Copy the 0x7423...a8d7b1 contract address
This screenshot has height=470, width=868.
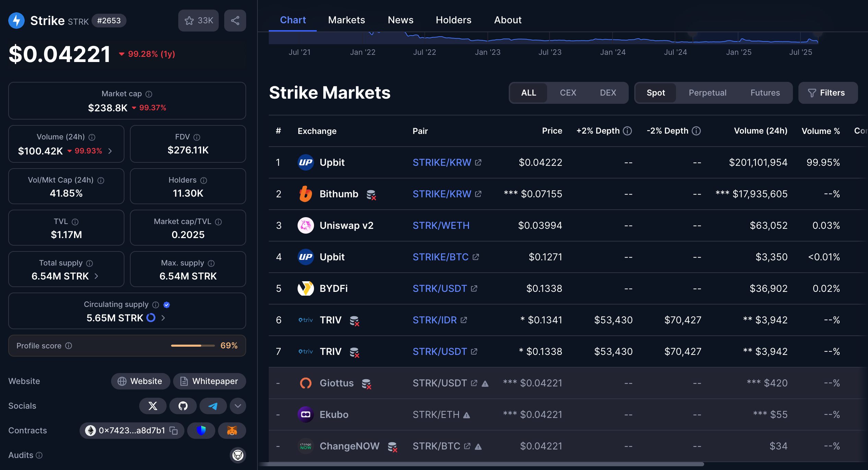click(x=174, y=431)
